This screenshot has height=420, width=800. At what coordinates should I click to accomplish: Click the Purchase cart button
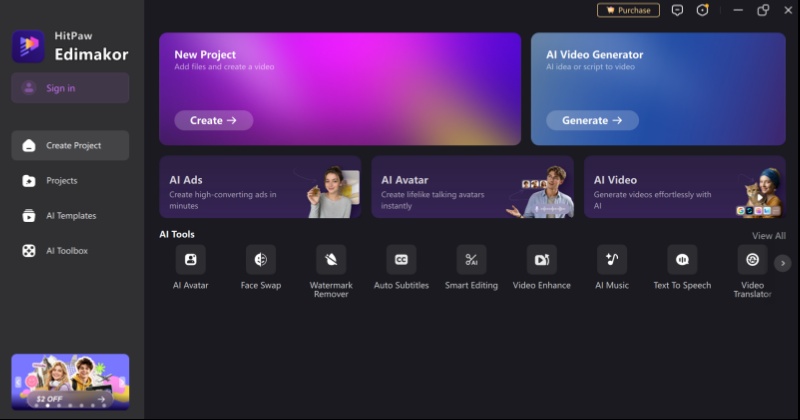(x=628, y=10)
